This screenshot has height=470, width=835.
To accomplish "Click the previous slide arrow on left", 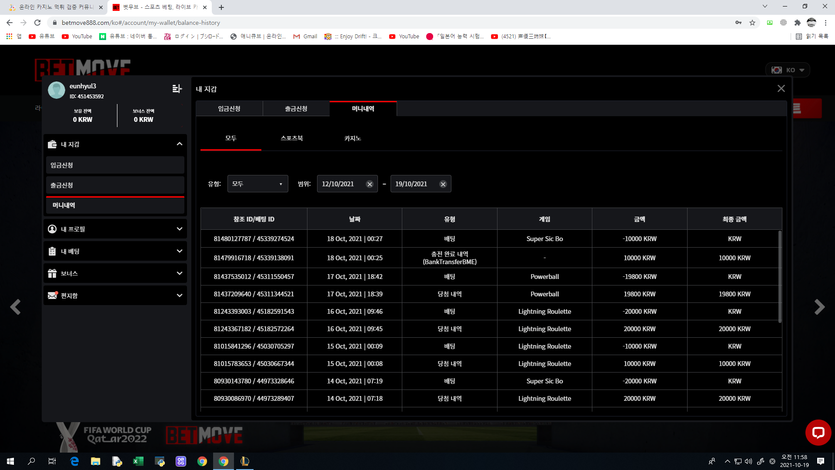I will click(15, 307).
